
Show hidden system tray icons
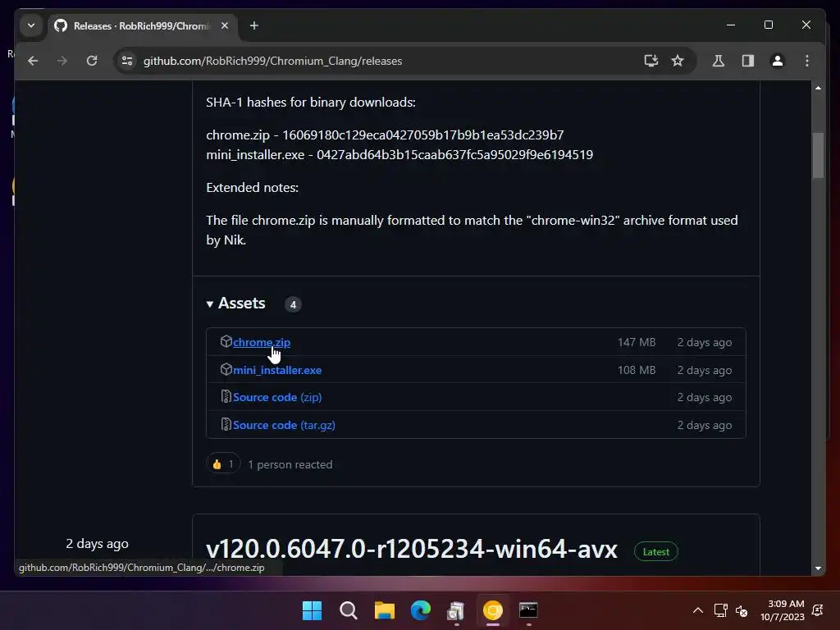pyautogui.click(x=697, y=610)
